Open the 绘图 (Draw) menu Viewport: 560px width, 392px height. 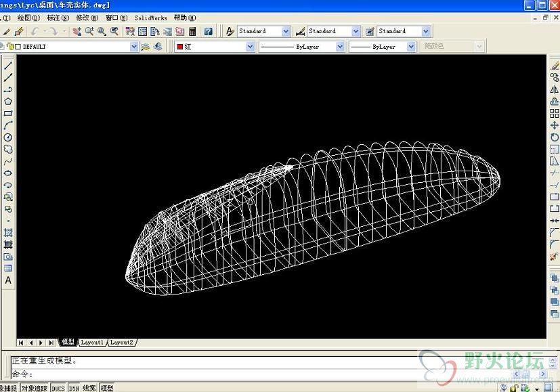coord(28,18)
